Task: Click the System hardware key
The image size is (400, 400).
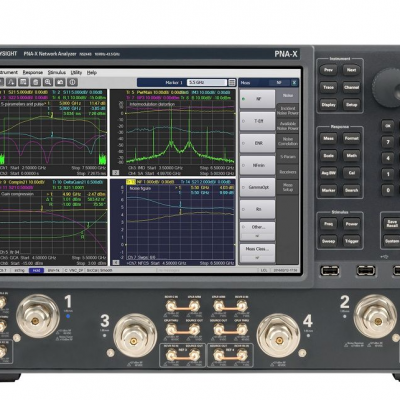Action: pos(392,241)
